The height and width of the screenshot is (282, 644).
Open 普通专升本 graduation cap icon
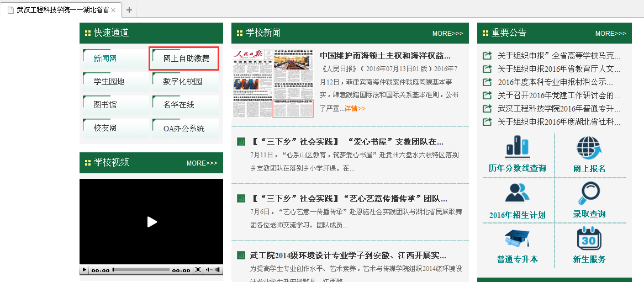[x=517, y=238]
